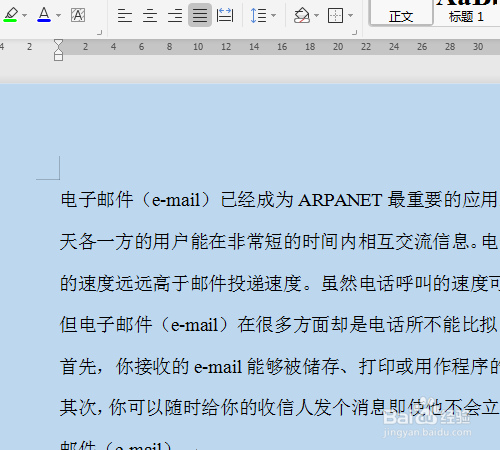Open the shading color dropdown arrow
Image resolution: width=500 pixels, height=450 pixels.
[317, 15]
